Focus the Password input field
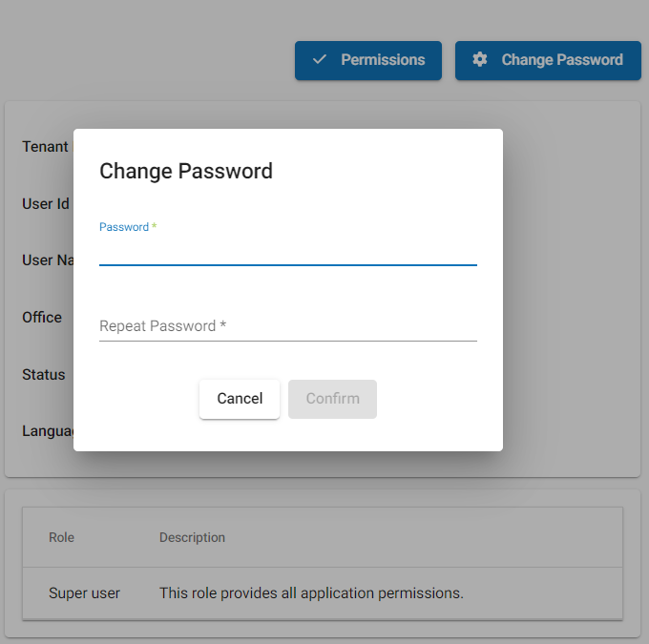 pos(288,251)
